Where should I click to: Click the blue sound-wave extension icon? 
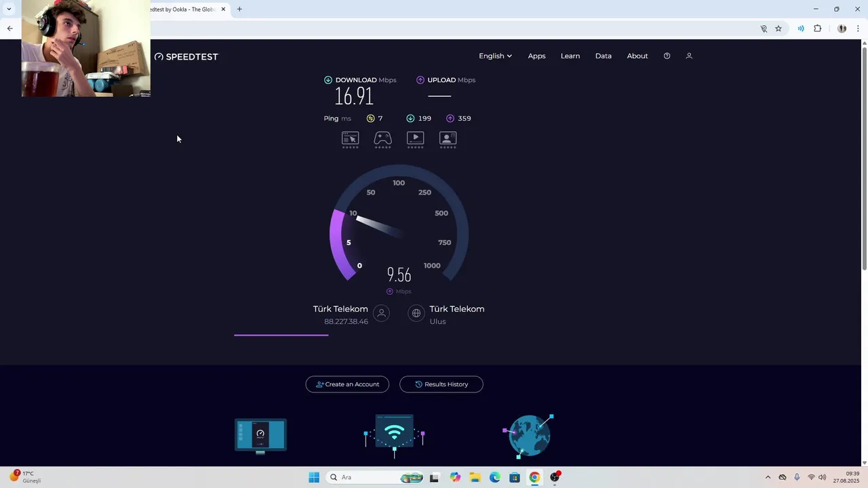pos(801,28)
